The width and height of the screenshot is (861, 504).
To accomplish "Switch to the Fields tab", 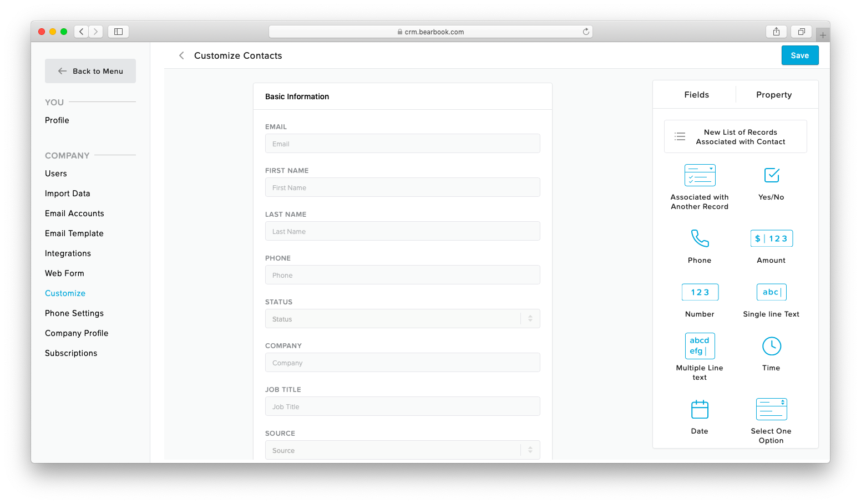I will click(x=697, y=95).
